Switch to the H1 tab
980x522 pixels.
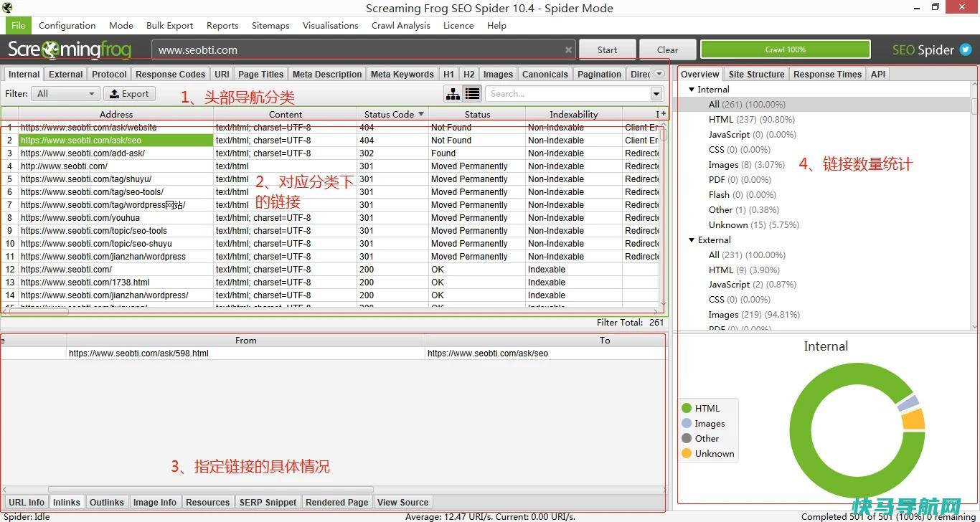click(x=448, y=74)
